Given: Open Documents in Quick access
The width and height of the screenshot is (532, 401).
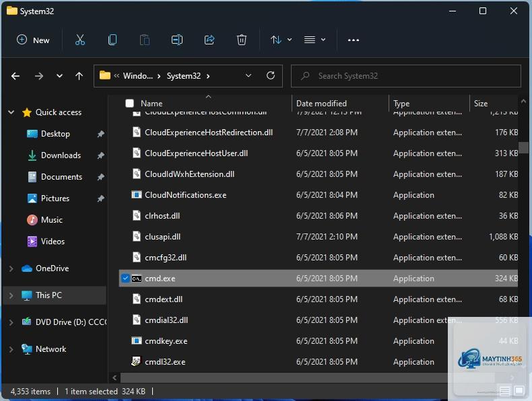Looking at the screenshot, I should 61,177.
